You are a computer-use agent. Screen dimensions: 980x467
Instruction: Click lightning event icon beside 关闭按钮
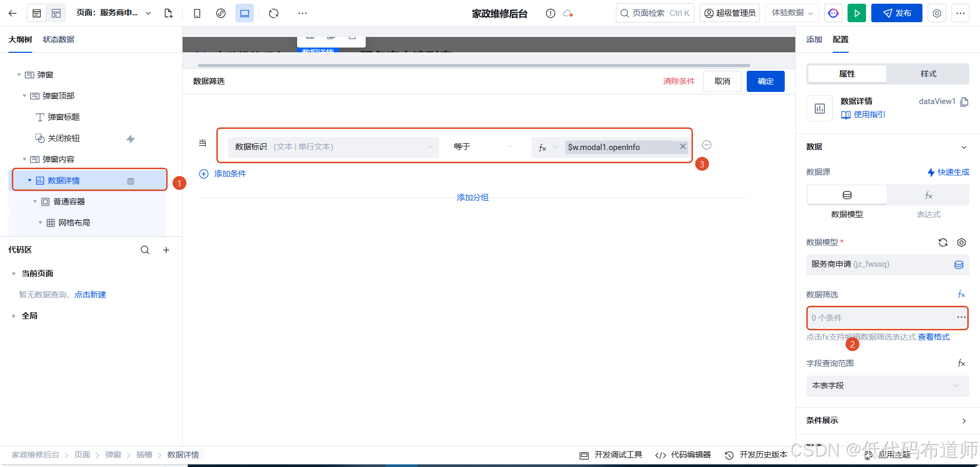[x=131, y=139]
